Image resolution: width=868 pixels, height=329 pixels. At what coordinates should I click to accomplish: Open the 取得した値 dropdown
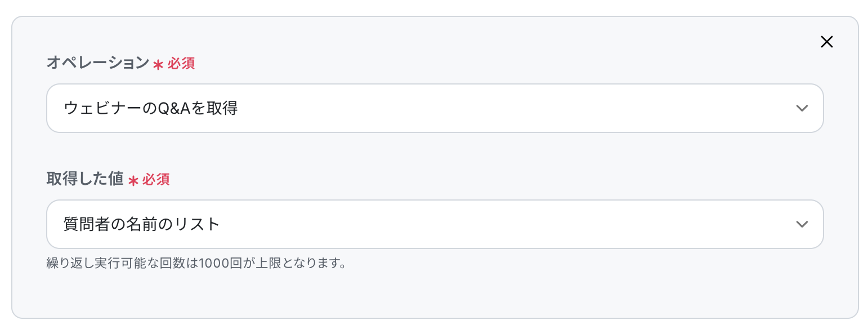pos(435,224)
